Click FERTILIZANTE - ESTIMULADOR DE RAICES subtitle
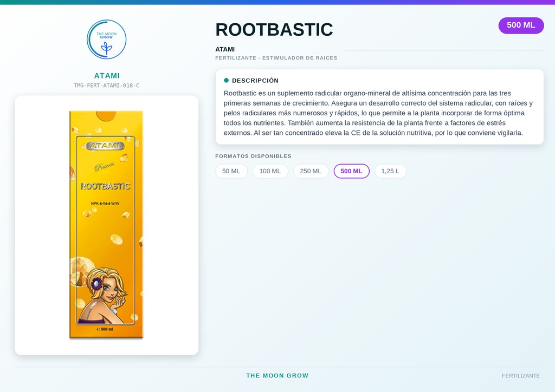 point(276,58)
